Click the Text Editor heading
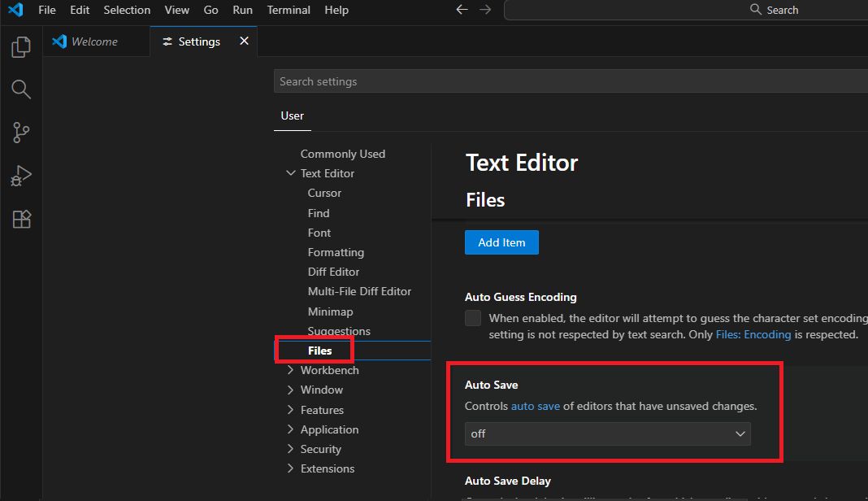The image size is (868, 501). pos(522,163)
